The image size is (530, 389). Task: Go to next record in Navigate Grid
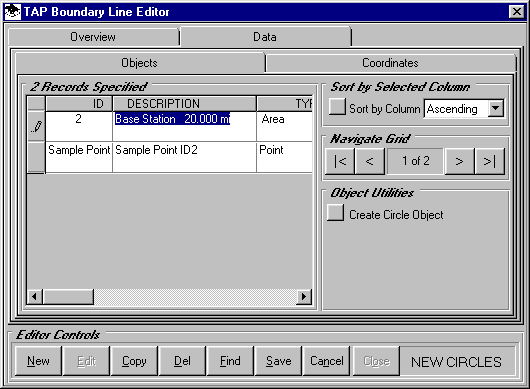pos(459,161)
